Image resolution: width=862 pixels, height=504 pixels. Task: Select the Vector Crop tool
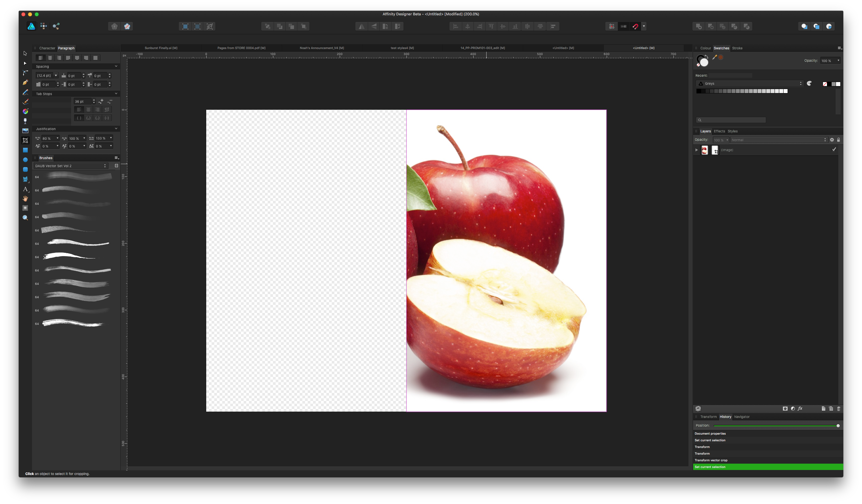coord(25,140)
